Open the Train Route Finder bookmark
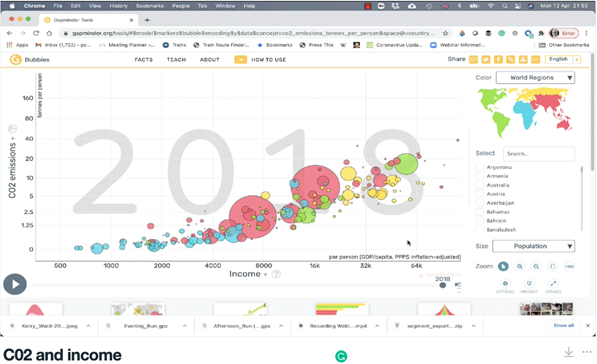597x364 pixels. [221, 45]
